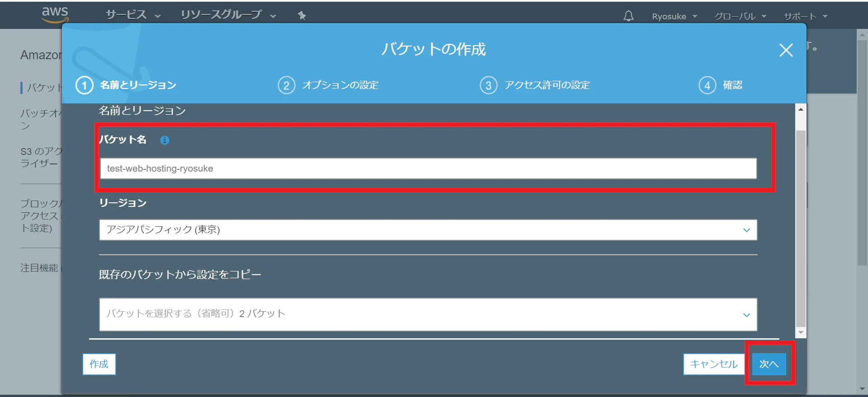This screenshot has height=397, width=868.
Task: Click the pin shortcut icon in navbar
Action: pos(302,16)
